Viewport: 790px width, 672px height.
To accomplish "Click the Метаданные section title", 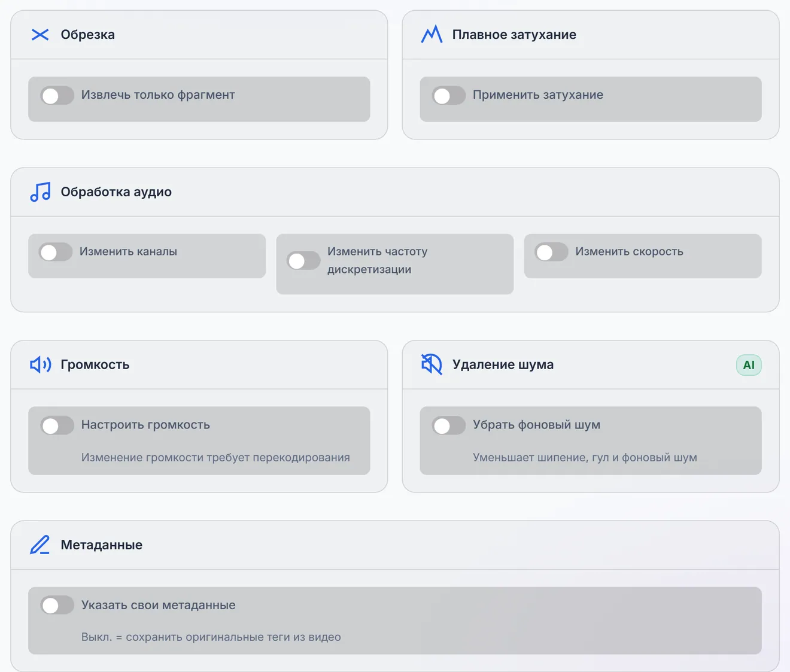I will [101, 545].
